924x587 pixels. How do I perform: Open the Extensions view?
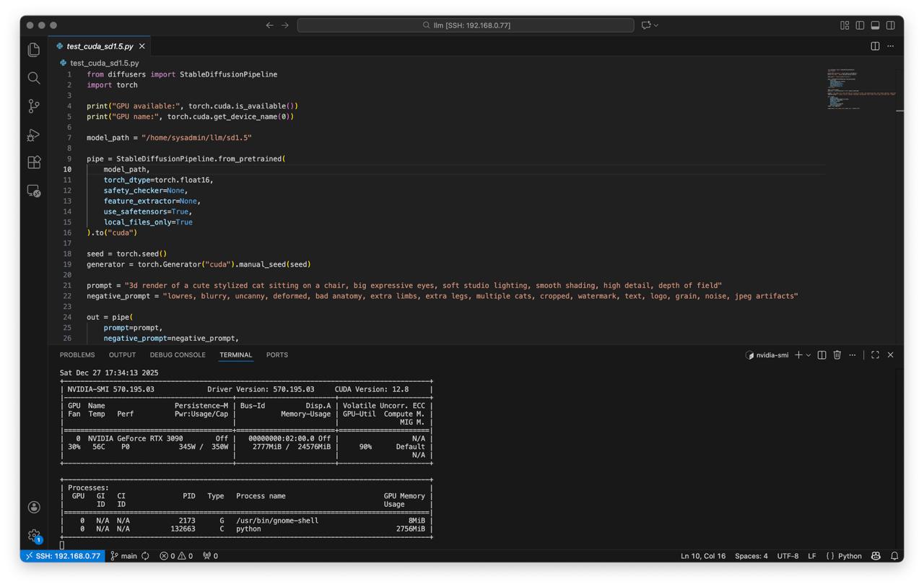(34, 162)
